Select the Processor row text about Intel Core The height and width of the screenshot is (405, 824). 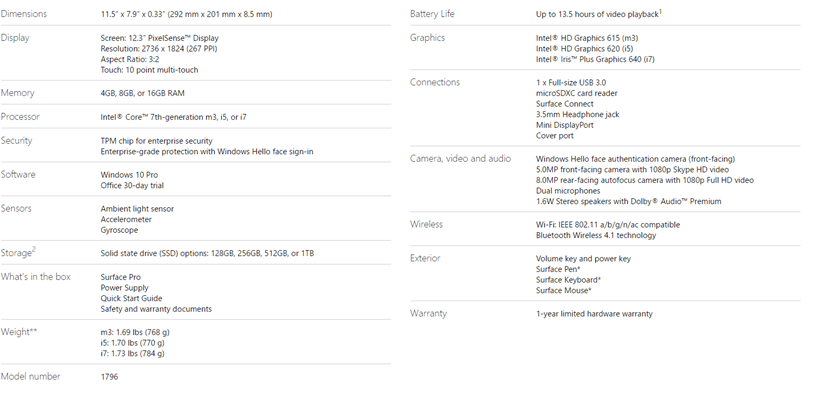click(x=173, y=117)
